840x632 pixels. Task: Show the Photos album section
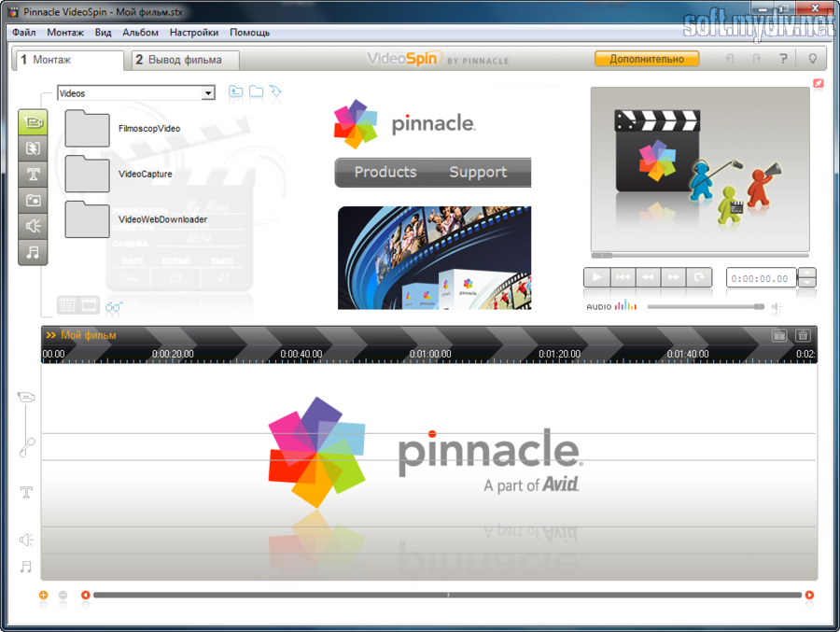[33, 201]
